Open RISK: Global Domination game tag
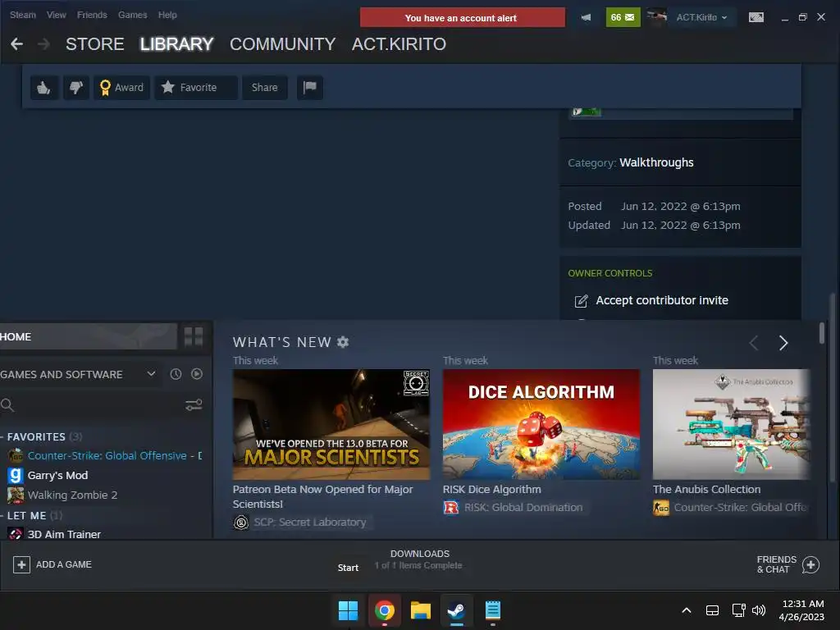The width and height of the screenshot is (840, 630). 515,507
